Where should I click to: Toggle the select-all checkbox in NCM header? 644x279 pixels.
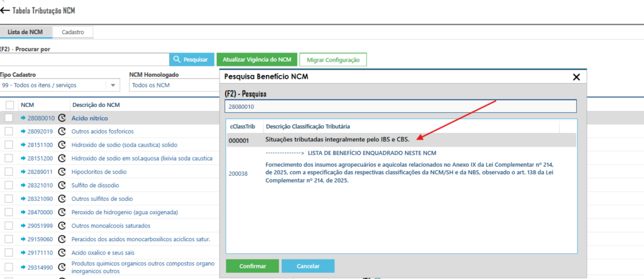click(x=9, y=105)
